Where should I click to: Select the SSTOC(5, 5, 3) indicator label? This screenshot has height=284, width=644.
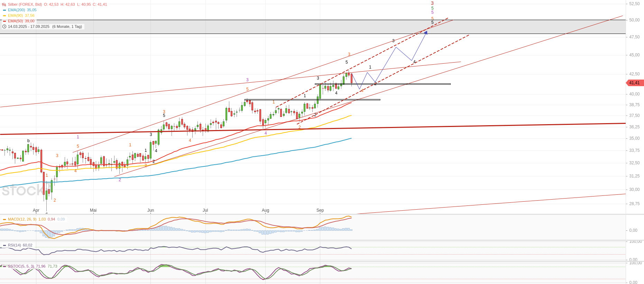coord(21,266)
